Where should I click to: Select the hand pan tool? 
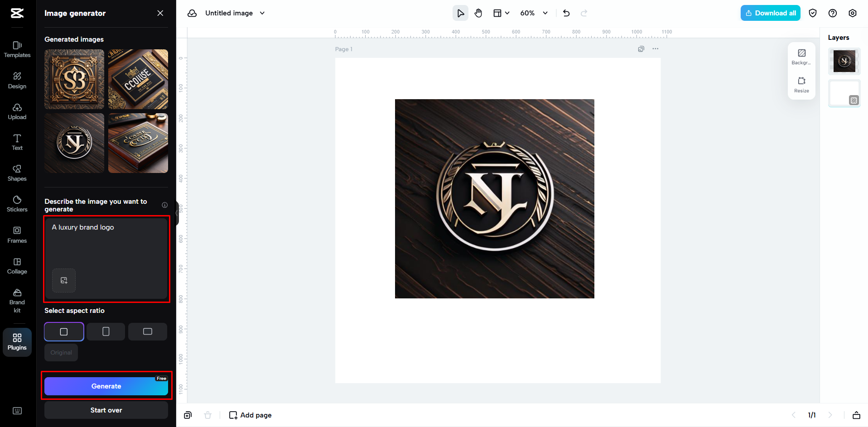[478, 13]
